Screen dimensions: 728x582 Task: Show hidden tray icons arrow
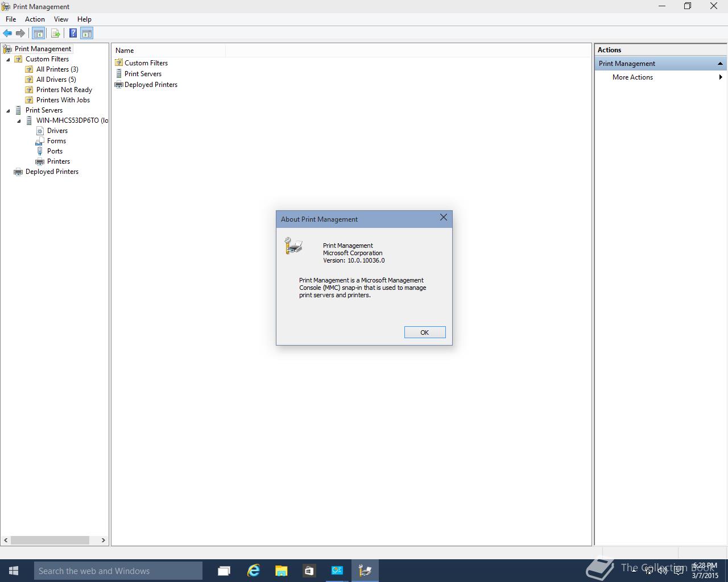(634, 571)
